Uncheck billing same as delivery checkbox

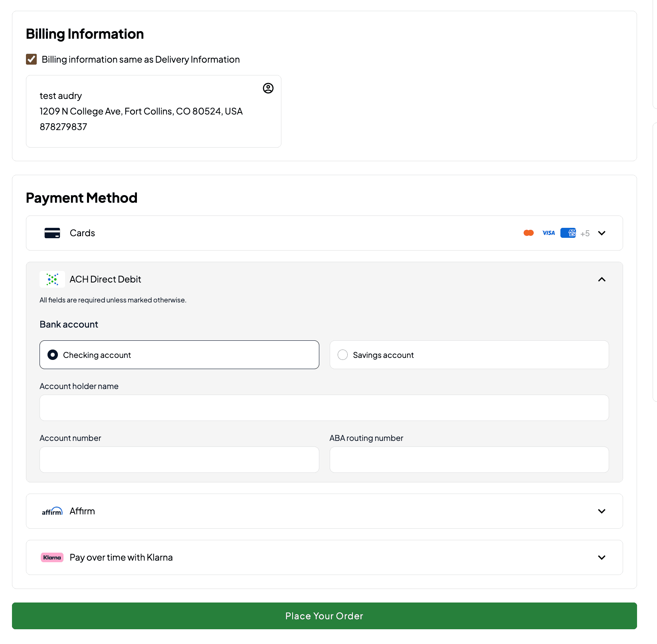pyautogui.click(x=32, y=59)
